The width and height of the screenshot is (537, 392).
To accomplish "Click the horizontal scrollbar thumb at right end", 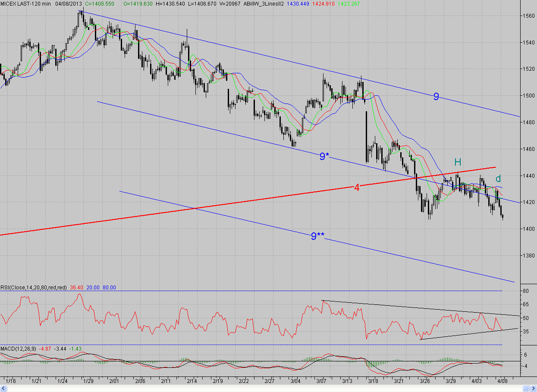I will [x=527, y=389].
